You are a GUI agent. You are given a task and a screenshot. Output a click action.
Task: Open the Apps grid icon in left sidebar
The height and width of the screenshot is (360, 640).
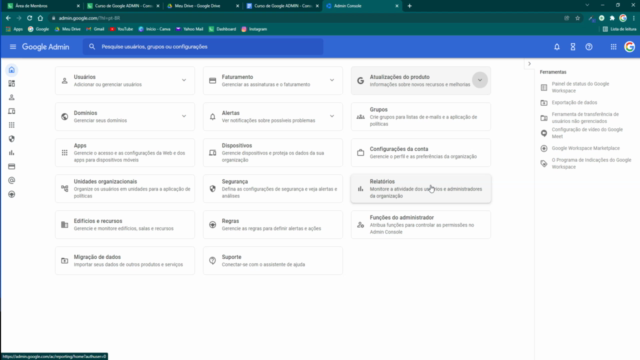pyautogui.click(x=11, y=125)
